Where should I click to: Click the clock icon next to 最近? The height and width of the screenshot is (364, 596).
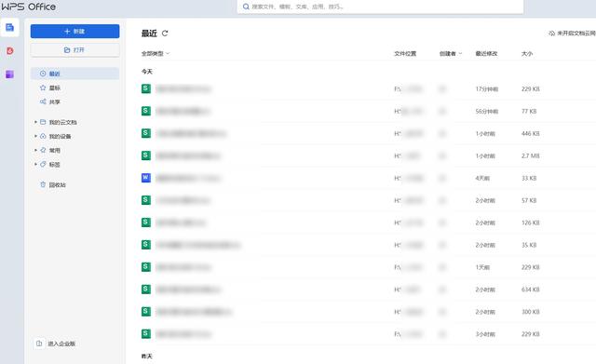click(x=43, y=74)
